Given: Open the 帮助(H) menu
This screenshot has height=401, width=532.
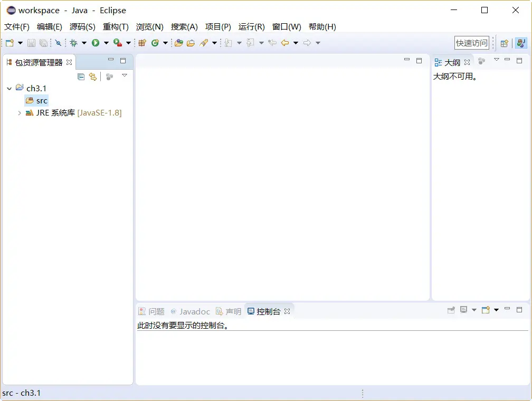Looking at the screenshot, I should coord(322,27).
